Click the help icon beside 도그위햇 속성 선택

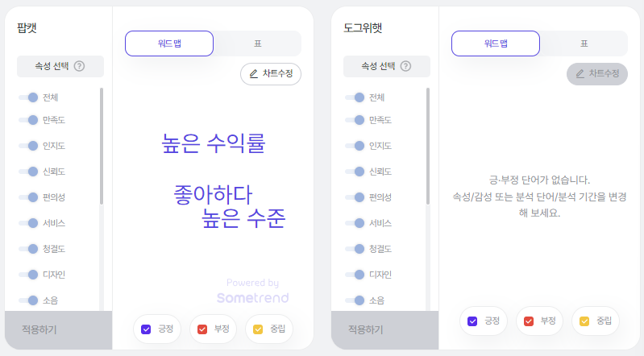pyautogui.click(x=405, y=66)
